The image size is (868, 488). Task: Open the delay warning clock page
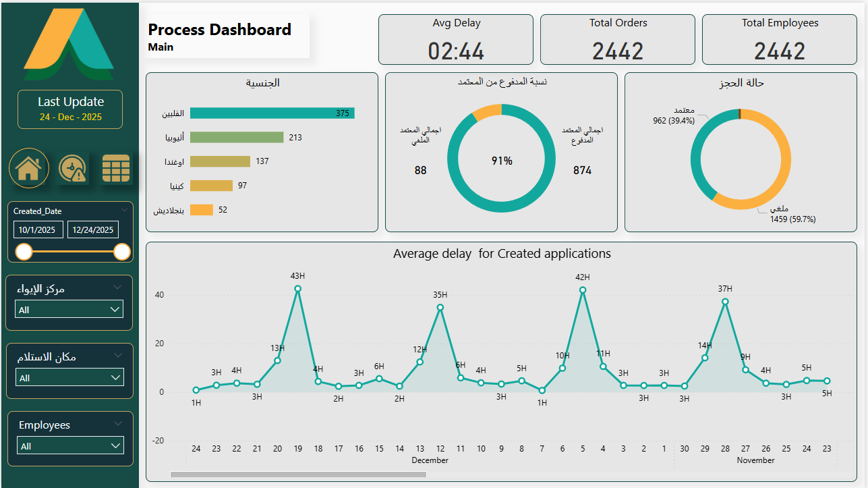(72, 169)
